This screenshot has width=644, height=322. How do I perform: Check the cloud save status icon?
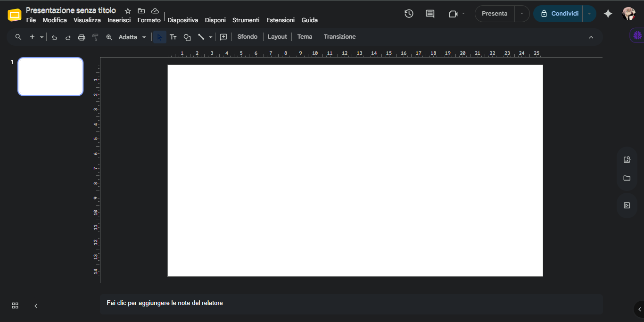[155, 11]
